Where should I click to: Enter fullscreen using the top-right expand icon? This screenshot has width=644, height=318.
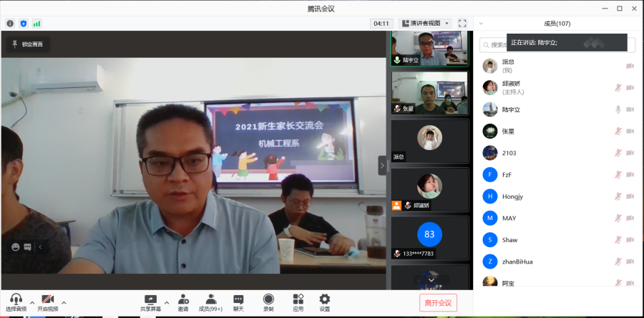[x=462, y=24]
